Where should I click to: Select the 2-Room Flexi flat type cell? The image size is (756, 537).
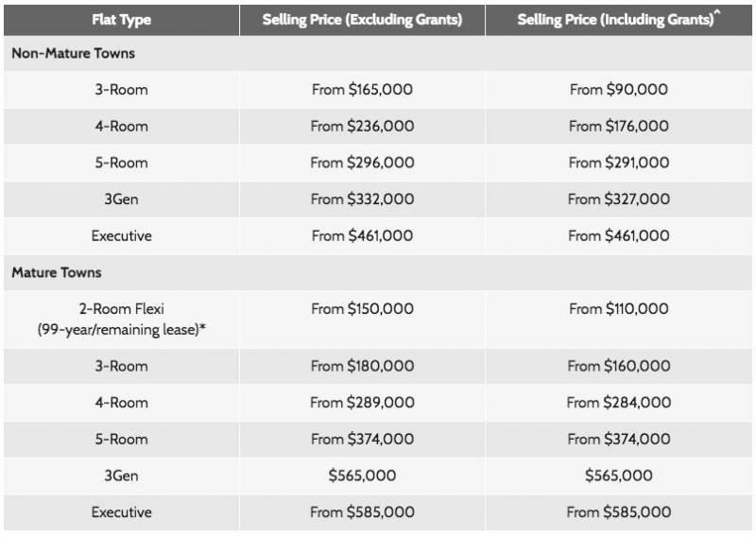tap(121, 318)
